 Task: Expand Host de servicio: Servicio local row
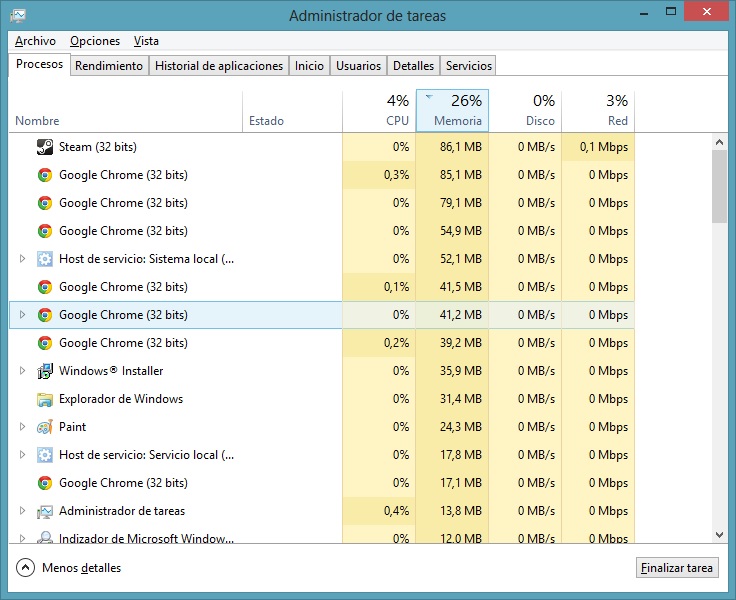click(22, 454)
